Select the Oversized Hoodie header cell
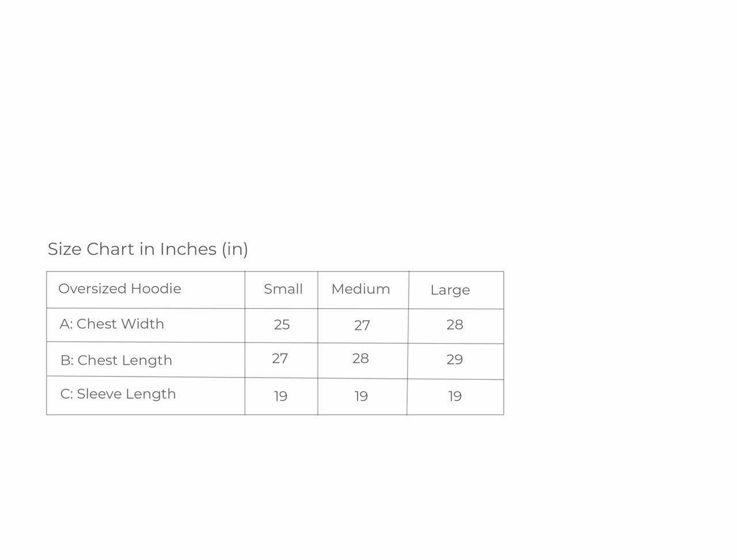Image resolution: width=737 pixels, height=560 pixels. [x=146, y=289]
